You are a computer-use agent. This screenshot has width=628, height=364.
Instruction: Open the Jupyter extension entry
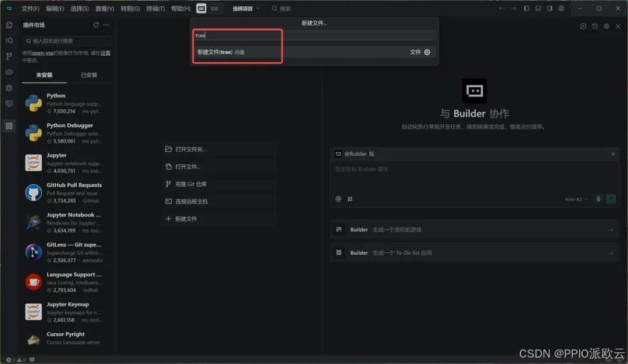click(x=66, y=163)
